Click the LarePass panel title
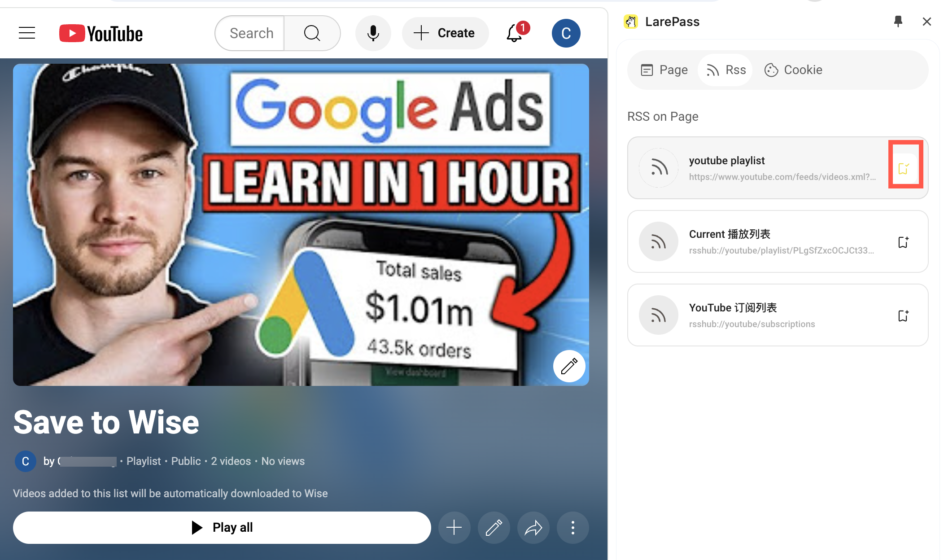Viewport: 944px width, 560px height. click(672, 22)
